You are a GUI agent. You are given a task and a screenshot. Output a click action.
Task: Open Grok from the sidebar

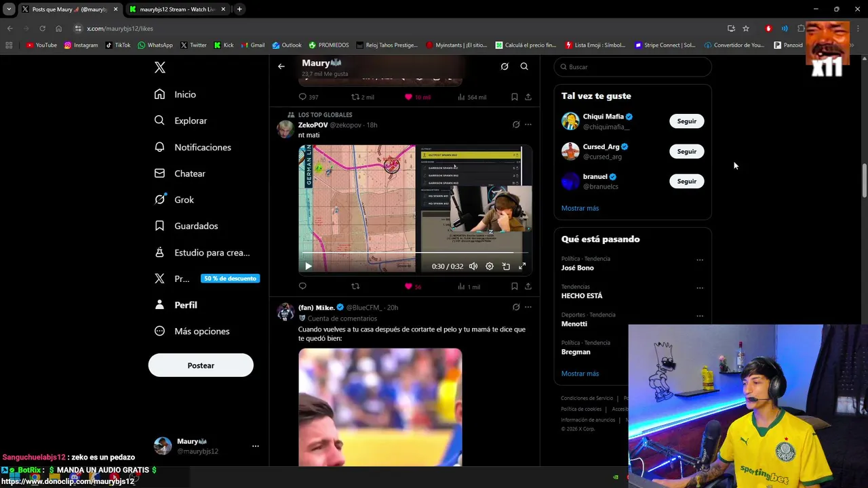pyautogui.click(x=174, y=199)
